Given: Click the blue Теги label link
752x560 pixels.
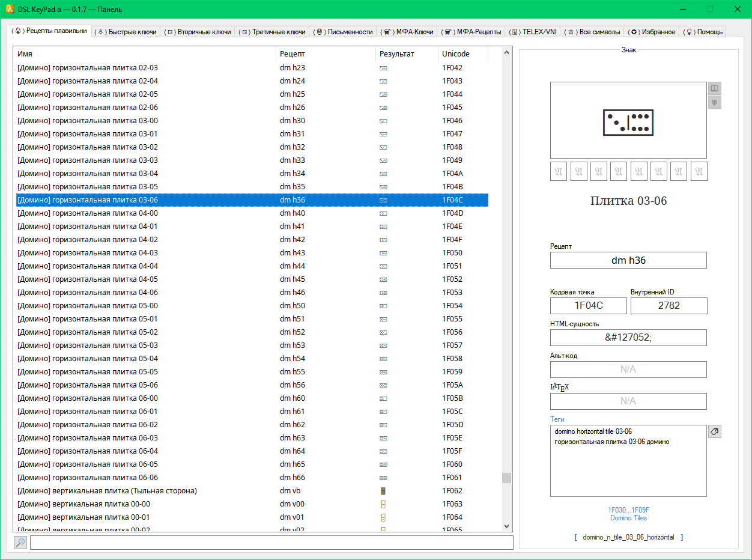Looking at the screenshot, I should pos(557,419).
